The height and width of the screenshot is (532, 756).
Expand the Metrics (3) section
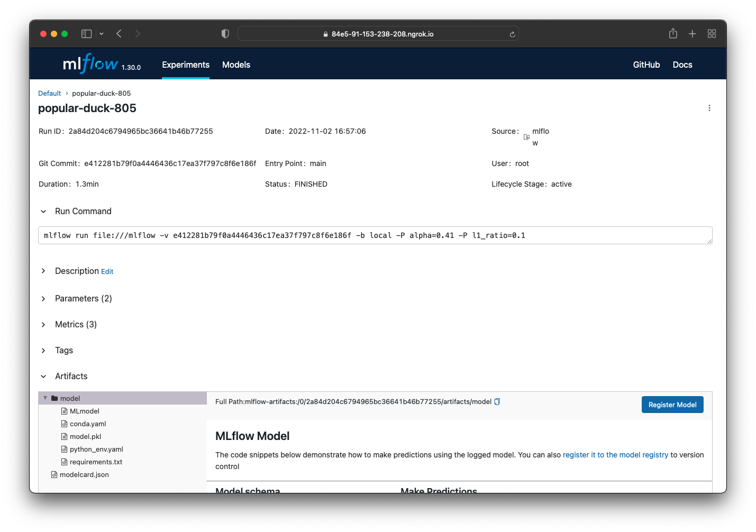point(43,325)
